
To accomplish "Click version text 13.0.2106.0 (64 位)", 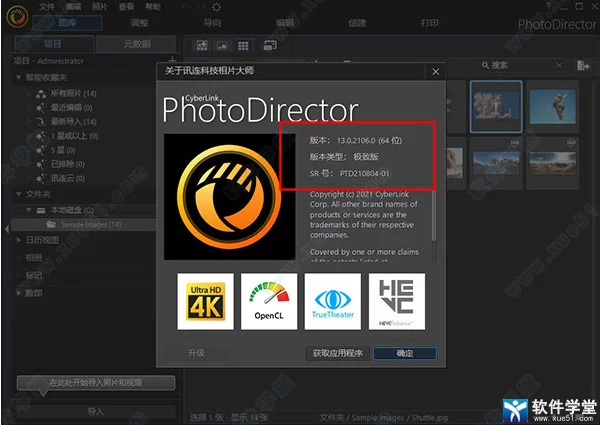I will tap(369, 140).
